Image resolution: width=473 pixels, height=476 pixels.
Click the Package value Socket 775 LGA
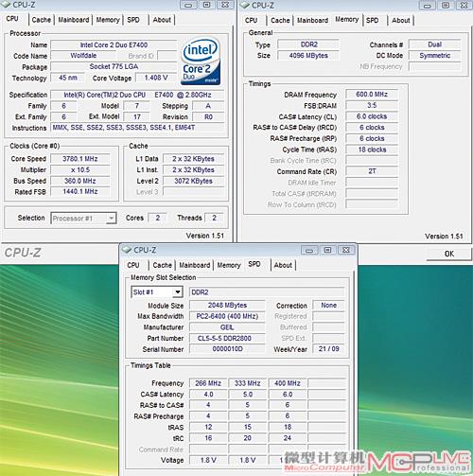point(114,66)
